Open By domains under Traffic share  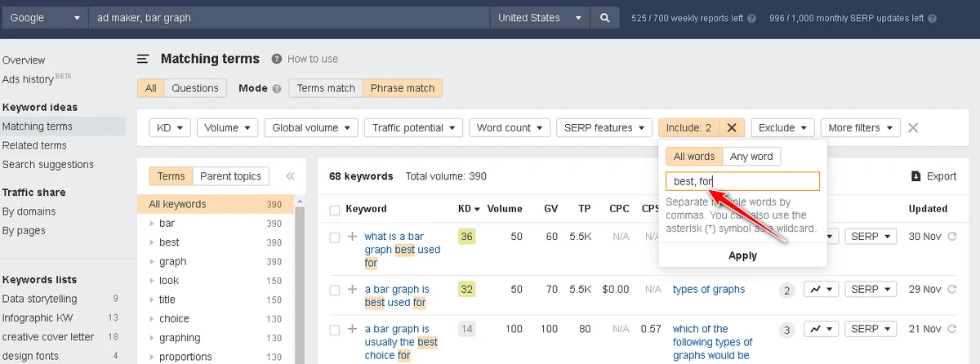point(29,211)
